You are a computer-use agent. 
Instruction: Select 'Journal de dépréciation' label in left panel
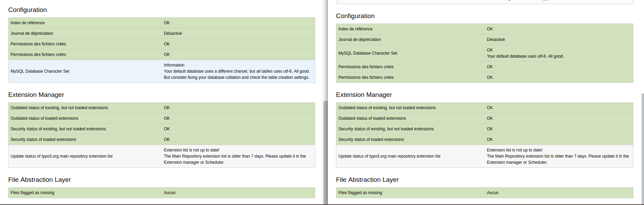pyautogui.click(x=32, y=33)
